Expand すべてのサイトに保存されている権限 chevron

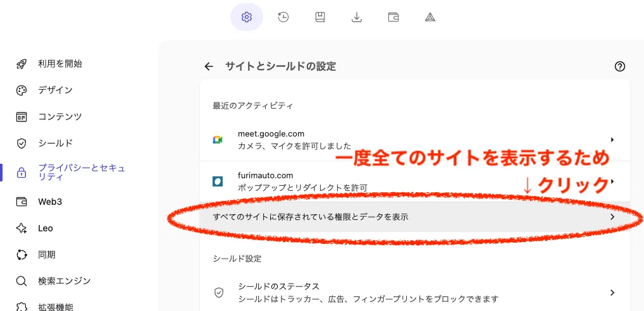[x=612, y=217]
